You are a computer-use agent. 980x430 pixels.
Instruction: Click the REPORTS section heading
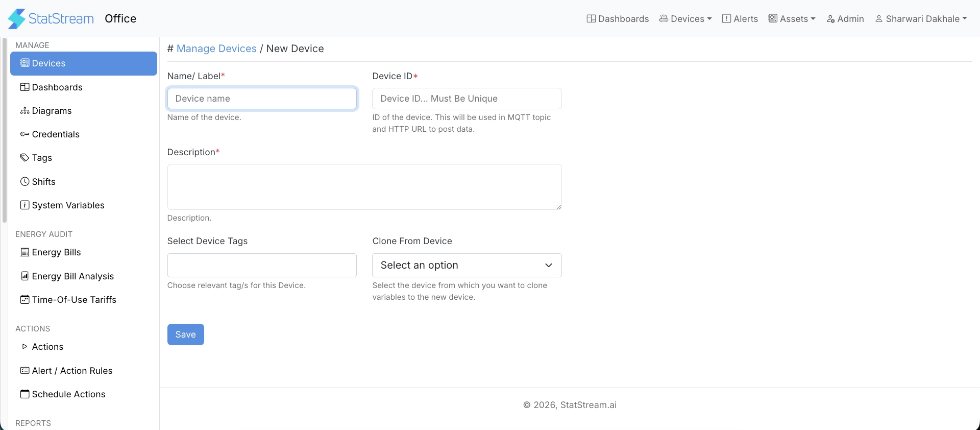33,423
